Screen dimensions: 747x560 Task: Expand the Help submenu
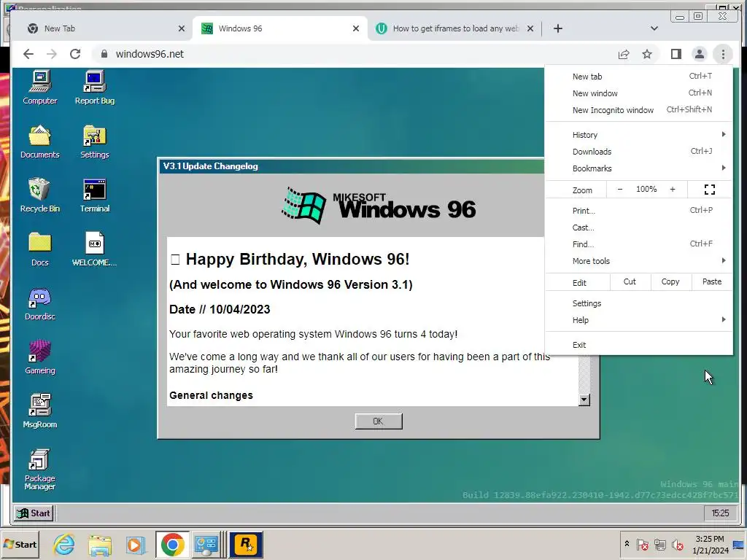coord(638,320)
